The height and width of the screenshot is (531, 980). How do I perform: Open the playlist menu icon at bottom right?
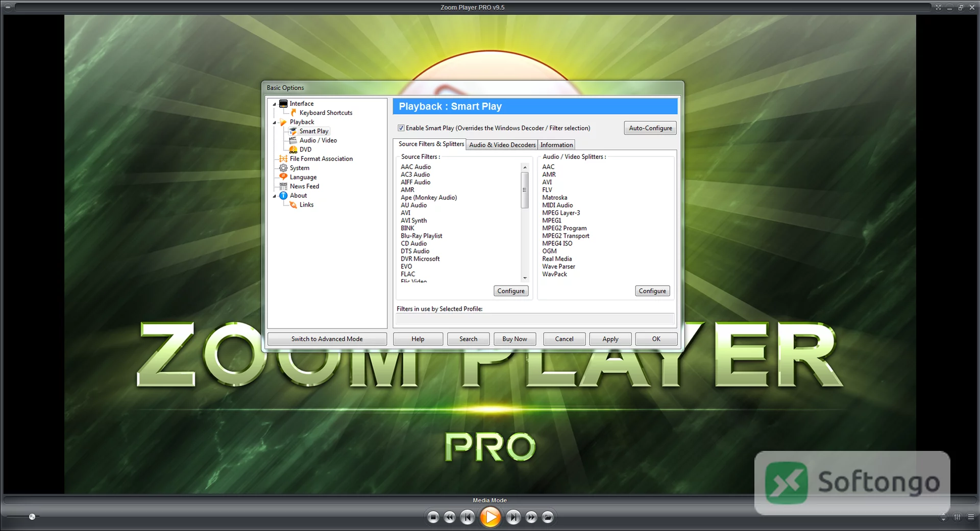971,517
